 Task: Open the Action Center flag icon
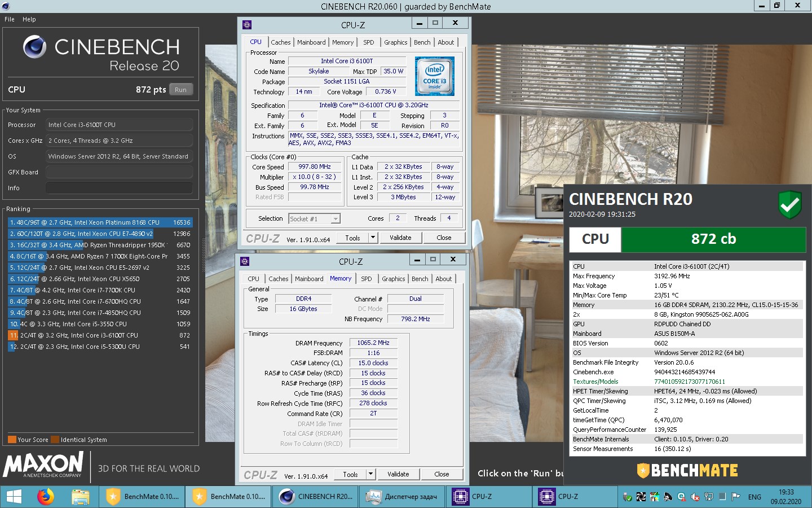735,497
